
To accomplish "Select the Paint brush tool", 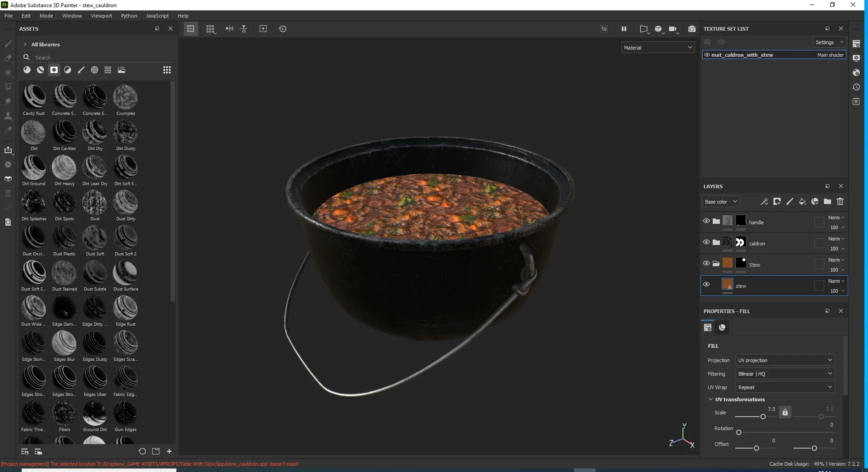I will (x=8, y=44).
